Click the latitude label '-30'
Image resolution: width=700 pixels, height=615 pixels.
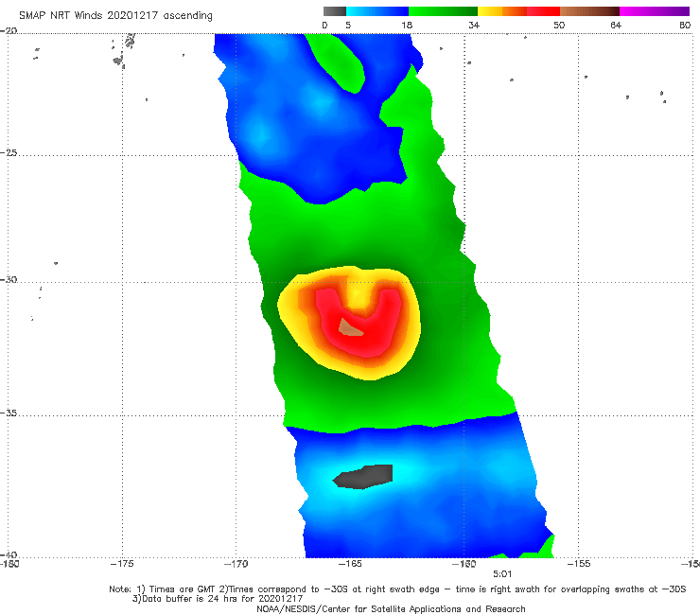coord(9,279)
